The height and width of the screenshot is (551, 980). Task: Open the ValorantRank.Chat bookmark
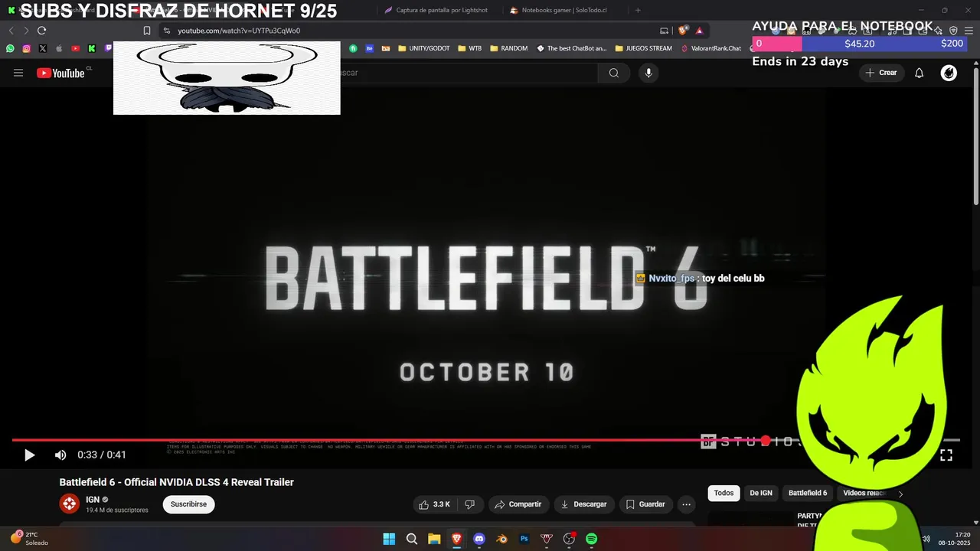(x=711, y=48)
